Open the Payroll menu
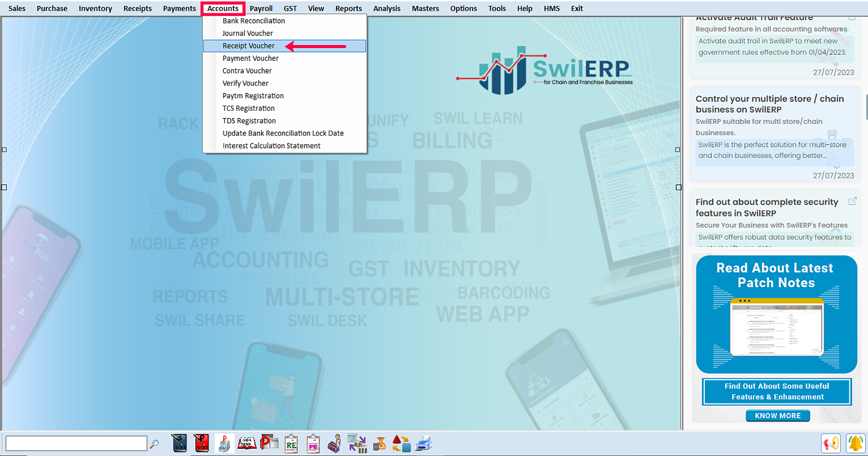This screenshot has height=456, width=868. coord(261,8)
